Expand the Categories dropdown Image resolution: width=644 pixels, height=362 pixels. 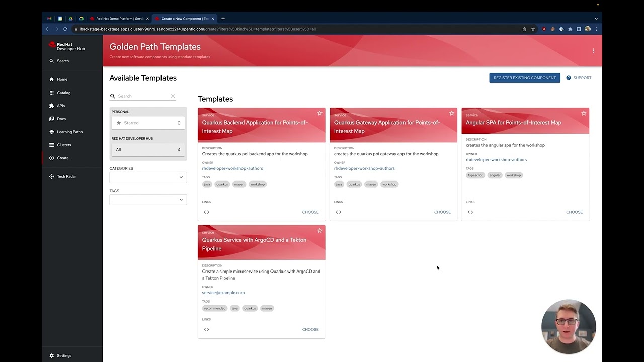pos(148,177)
